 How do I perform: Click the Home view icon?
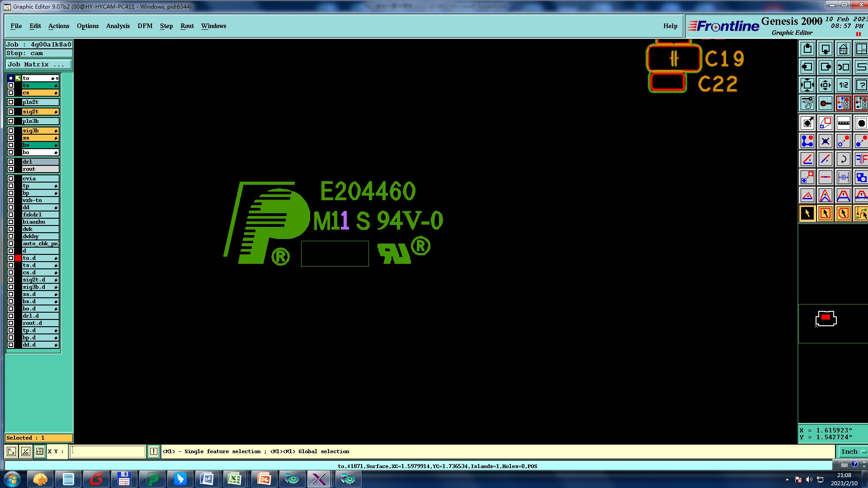pyautogui.click(x=843, y=49)
